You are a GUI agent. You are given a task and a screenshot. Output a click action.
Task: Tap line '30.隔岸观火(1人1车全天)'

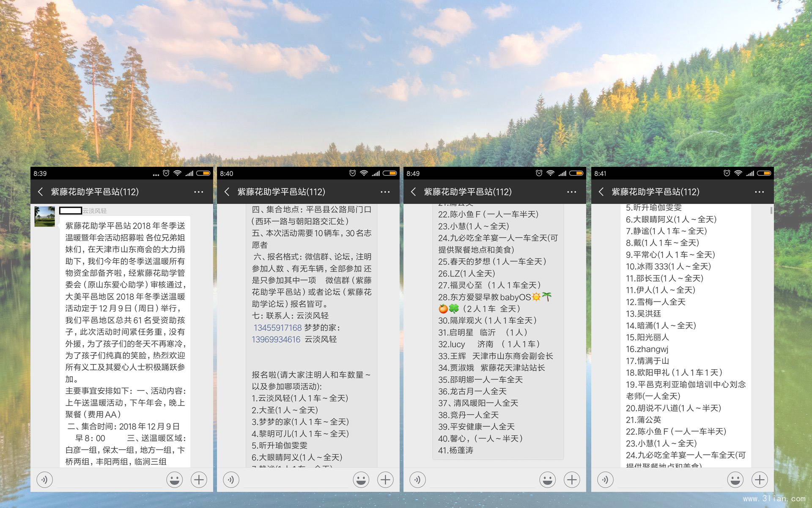point(488,321)
